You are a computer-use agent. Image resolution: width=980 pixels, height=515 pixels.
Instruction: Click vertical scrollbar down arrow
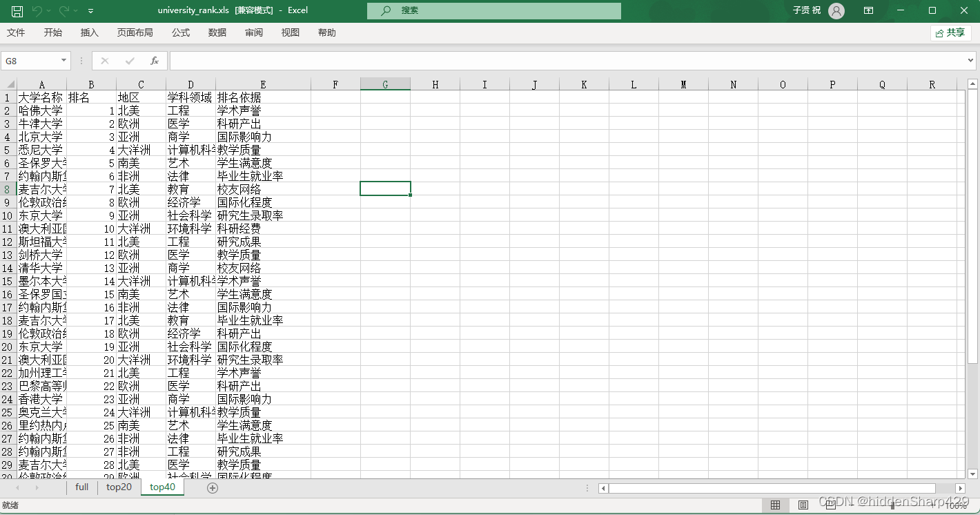[973, 474]
